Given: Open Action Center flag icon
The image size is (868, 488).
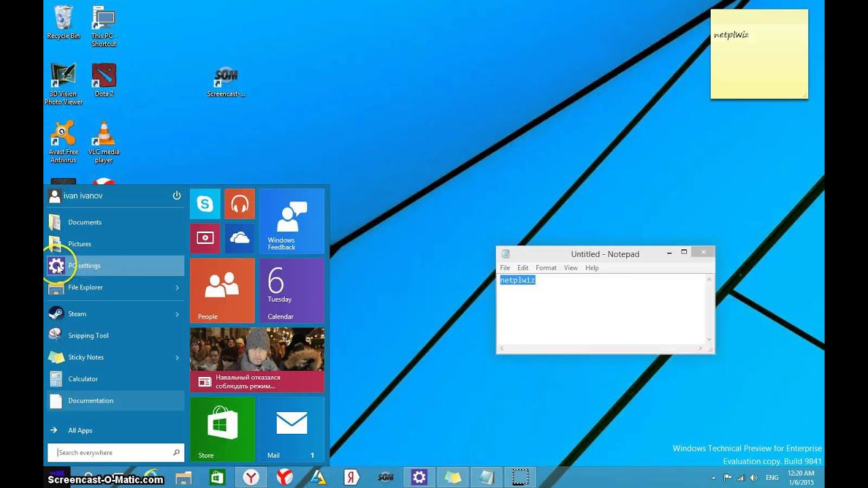Looking at the screenshot, I should 728,478.
